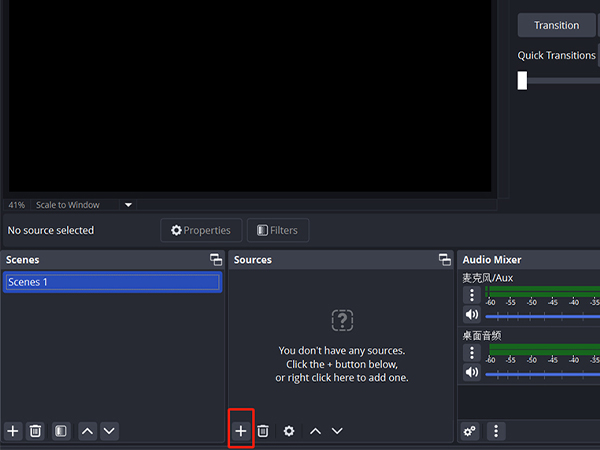Image resolution: width=600 pixels, height=450 pixels.
Task: Open the Scale to Window dropdown
Action: [128, 205]
